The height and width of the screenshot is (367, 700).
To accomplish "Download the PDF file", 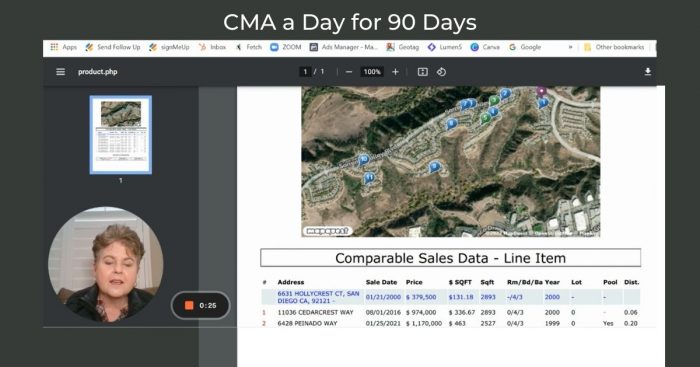I will click(x=648, y=72).
